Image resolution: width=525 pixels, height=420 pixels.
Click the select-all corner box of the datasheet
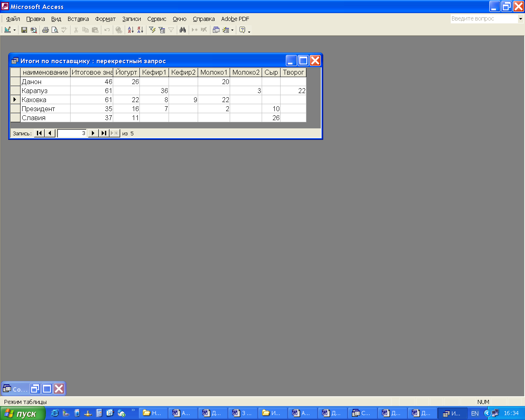pyautogui.click(x=15, y=73)
